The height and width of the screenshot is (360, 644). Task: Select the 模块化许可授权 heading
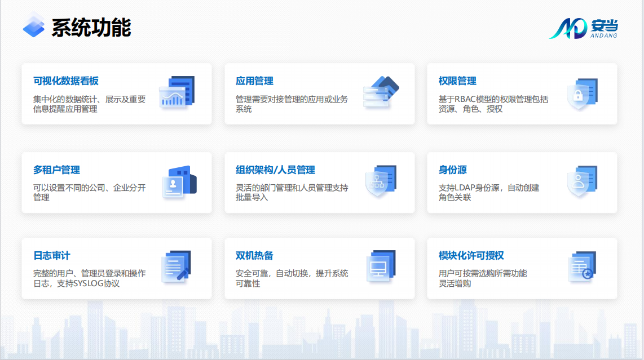pos(471,255)
